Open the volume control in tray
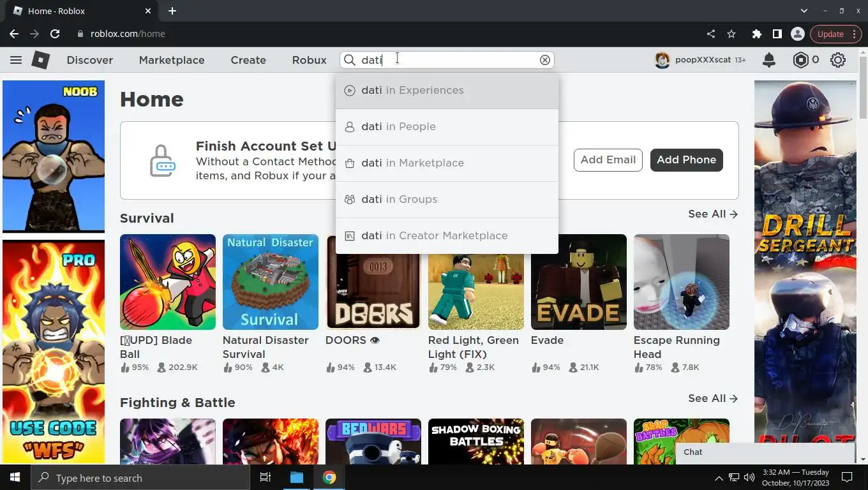The width and height of the screenshot is (868, 490). [749, 477]
